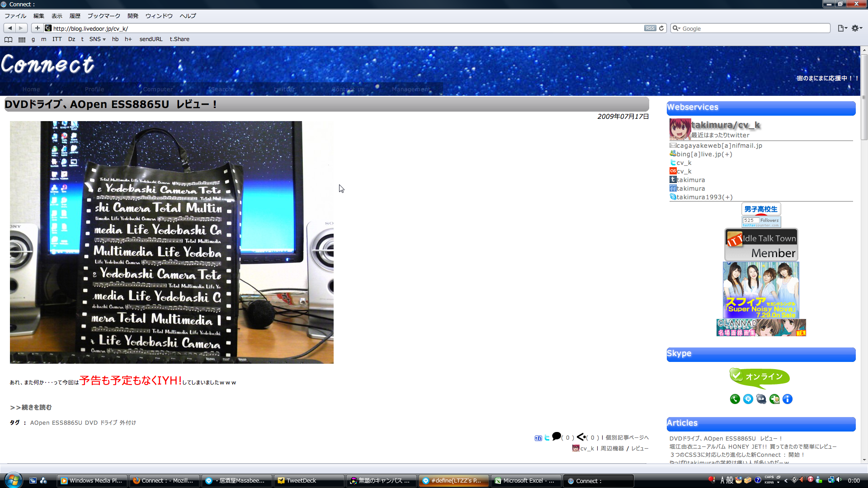Viewport: 868px width, 488px height.
Task: Click the green Skype call icon
Action: click(x=735, y=399)
